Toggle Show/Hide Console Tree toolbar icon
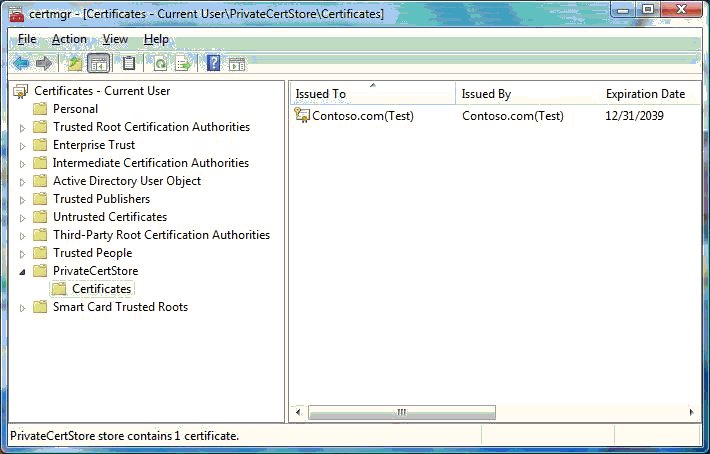 point(98,63)
